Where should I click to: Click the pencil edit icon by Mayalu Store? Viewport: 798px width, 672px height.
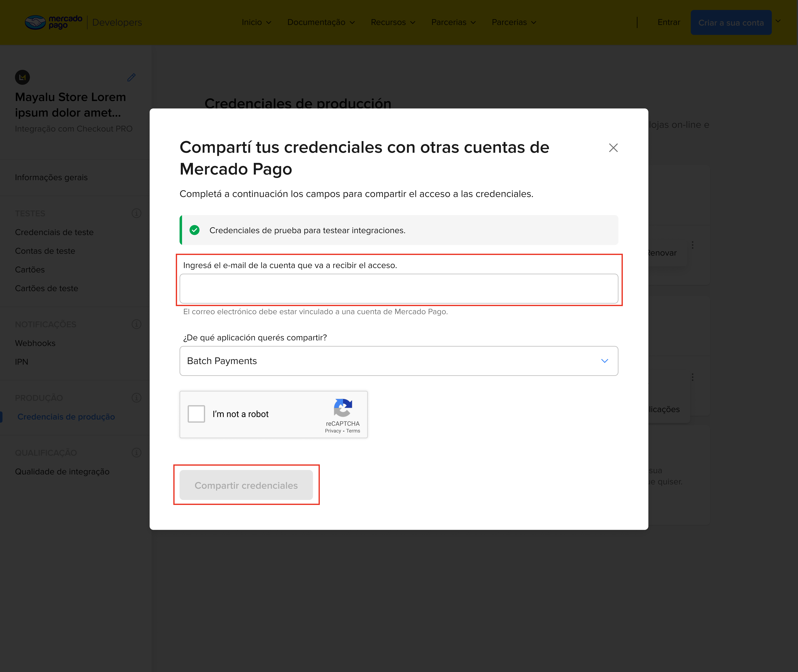131,77
